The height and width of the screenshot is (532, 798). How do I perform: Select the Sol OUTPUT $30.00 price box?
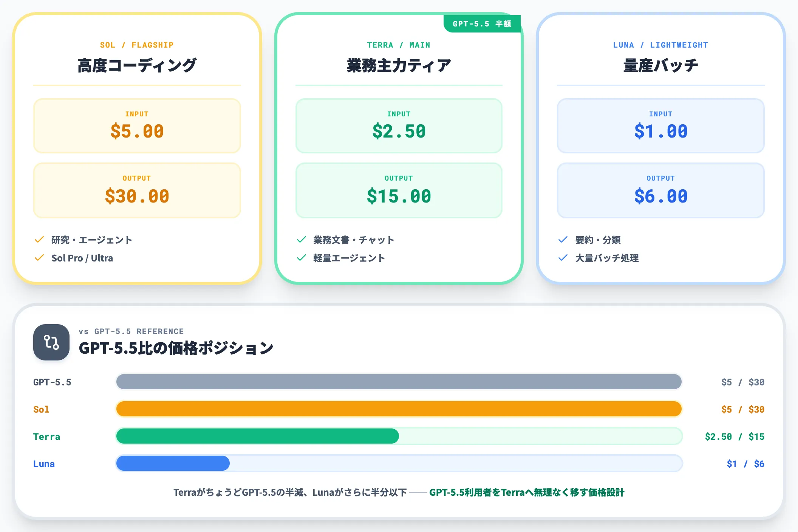(137, 190)
